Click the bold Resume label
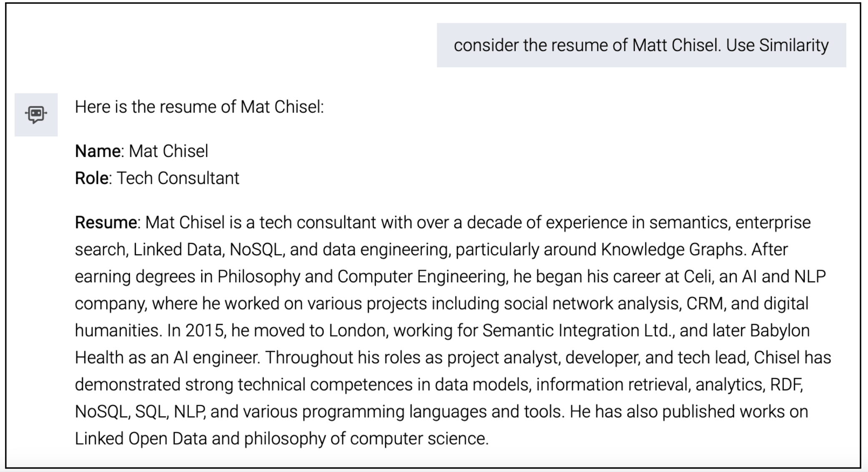 point(106,222)
